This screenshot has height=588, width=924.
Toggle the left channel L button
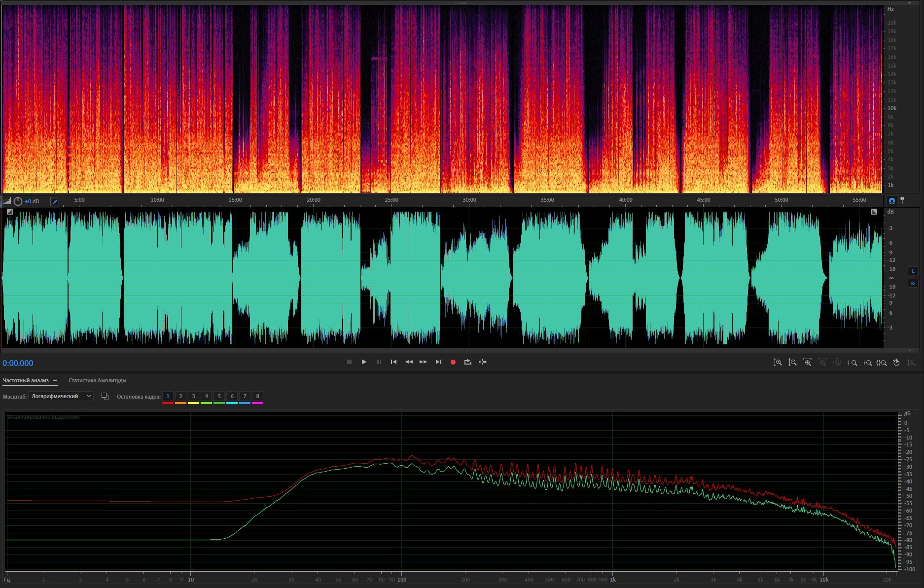[x=913, y=271]
